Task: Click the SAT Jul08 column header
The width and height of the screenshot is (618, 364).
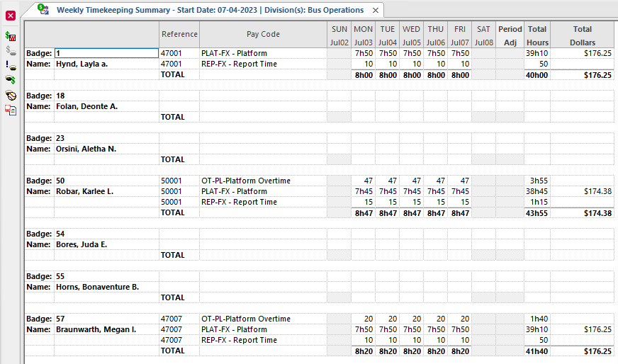Action: click(x=483, y=35)
